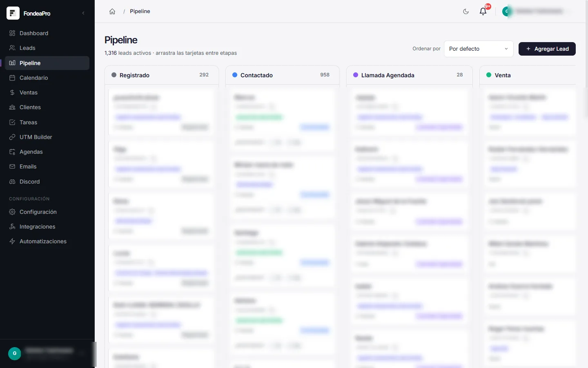This screenshot has height=368, width=588.
Task: Open the UTM Builder link icon
Action: click(x=12, y=137)
